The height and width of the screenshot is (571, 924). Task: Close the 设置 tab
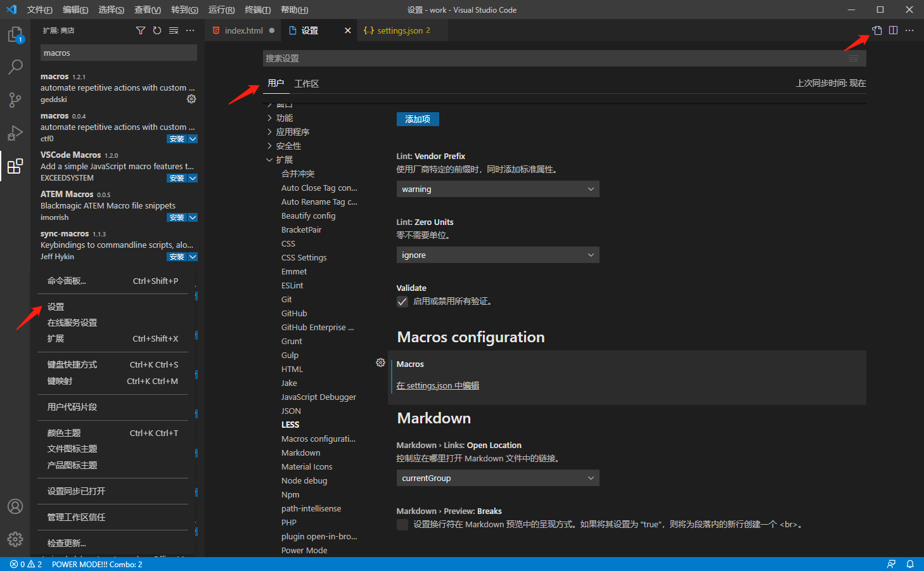(347, 30)
